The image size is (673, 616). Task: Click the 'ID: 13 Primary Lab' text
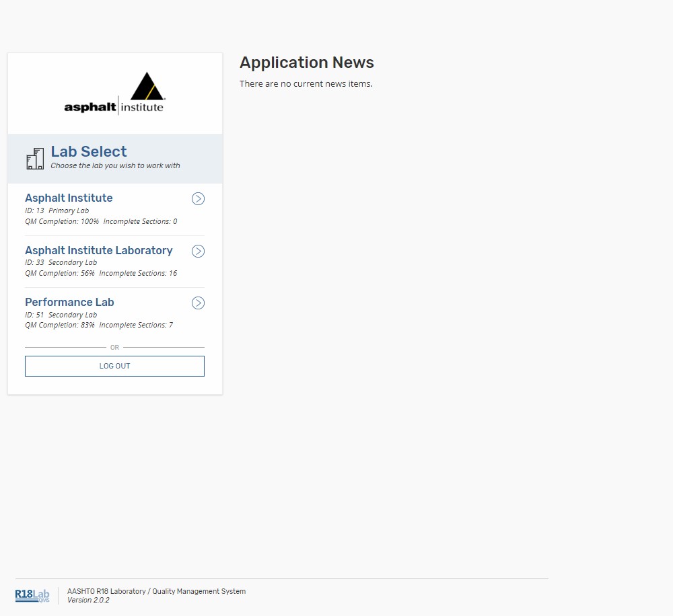(x=57, y=210)
